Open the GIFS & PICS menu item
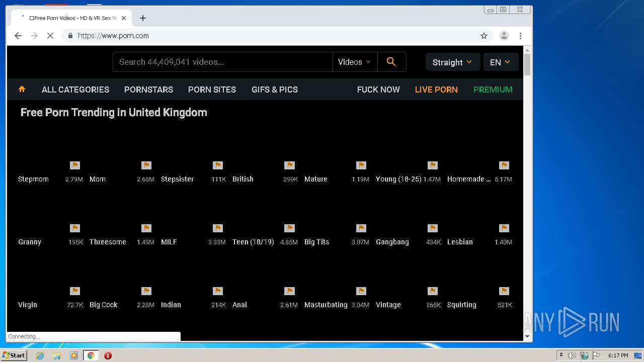The width and height of the screenshot is (644, 362). pos(275,89)
